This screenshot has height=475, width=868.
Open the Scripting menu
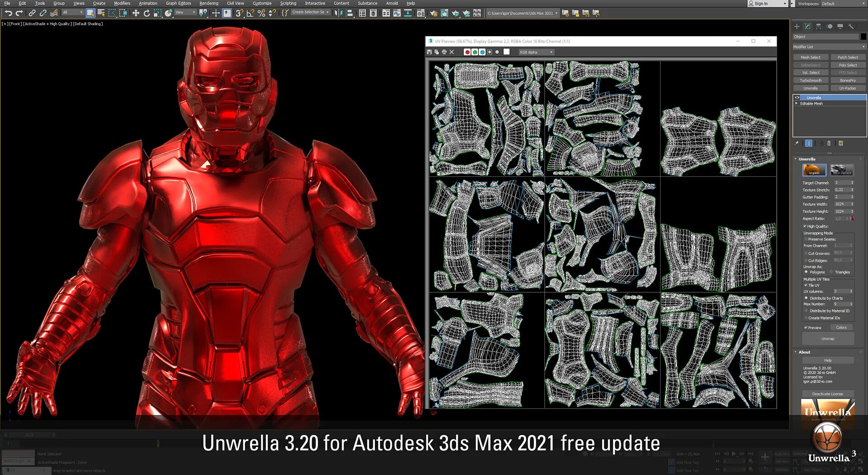coord(288,3)
